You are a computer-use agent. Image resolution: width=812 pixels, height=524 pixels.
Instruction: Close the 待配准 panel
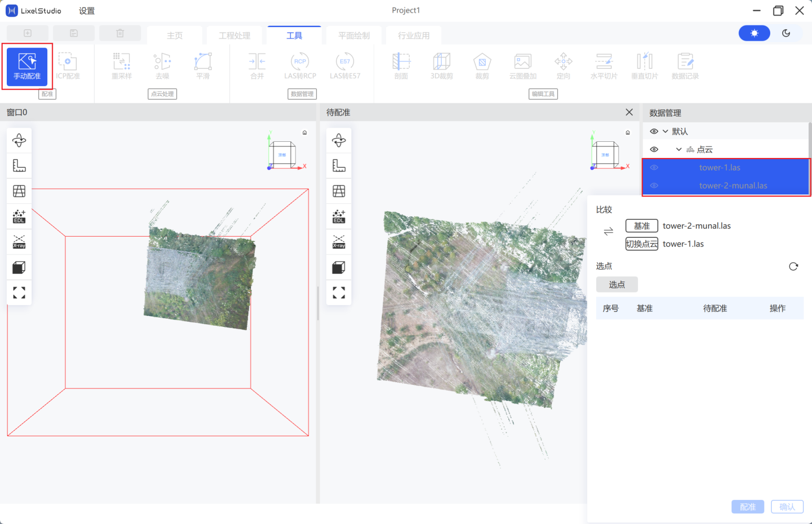tap(629, 112)
